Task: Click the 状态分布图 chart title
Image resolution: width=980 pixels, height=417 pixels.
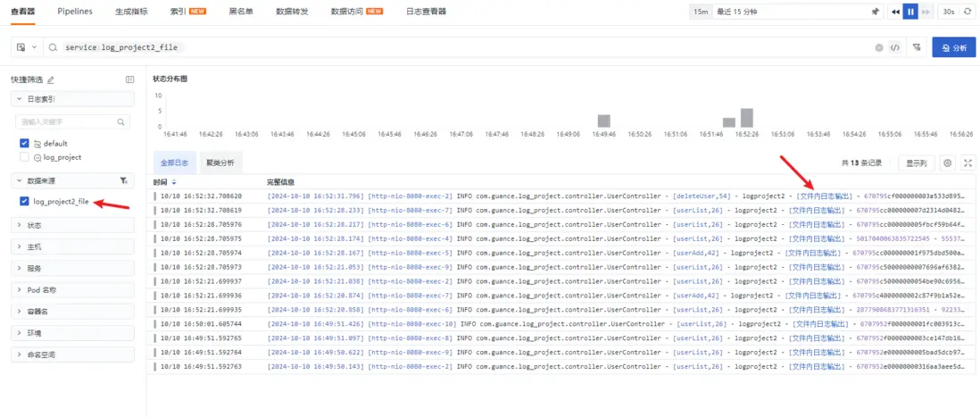Action: click(170, 79)
